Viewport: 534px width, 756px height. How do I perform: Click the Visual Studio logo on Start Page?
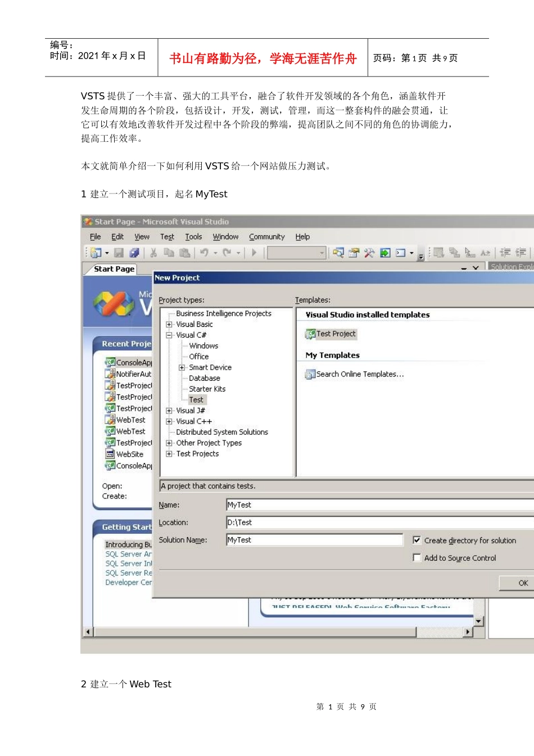114,304
